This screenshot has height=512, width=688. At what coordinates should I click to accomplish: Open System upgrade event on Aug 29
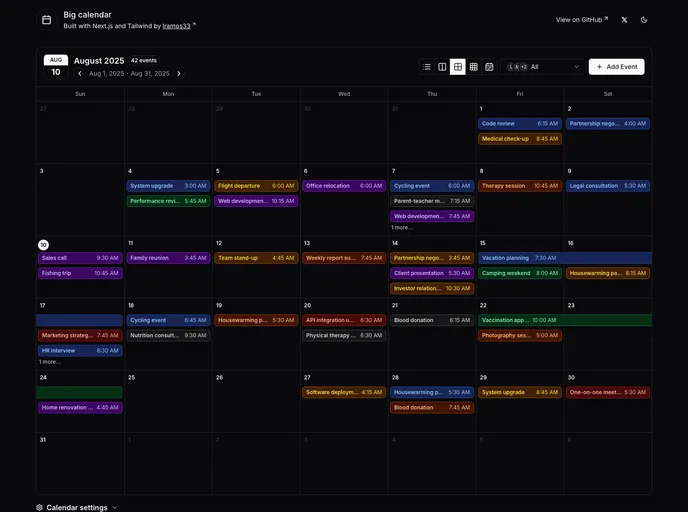click(x=520, y=392)
